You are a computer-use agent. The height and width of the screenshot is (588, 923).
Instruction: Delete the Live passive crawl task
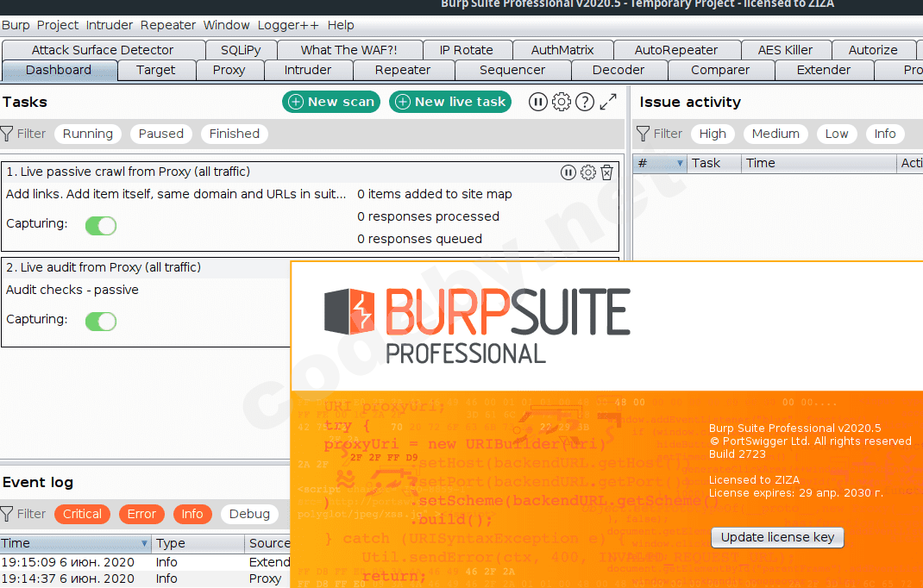(x=607, y=172)
